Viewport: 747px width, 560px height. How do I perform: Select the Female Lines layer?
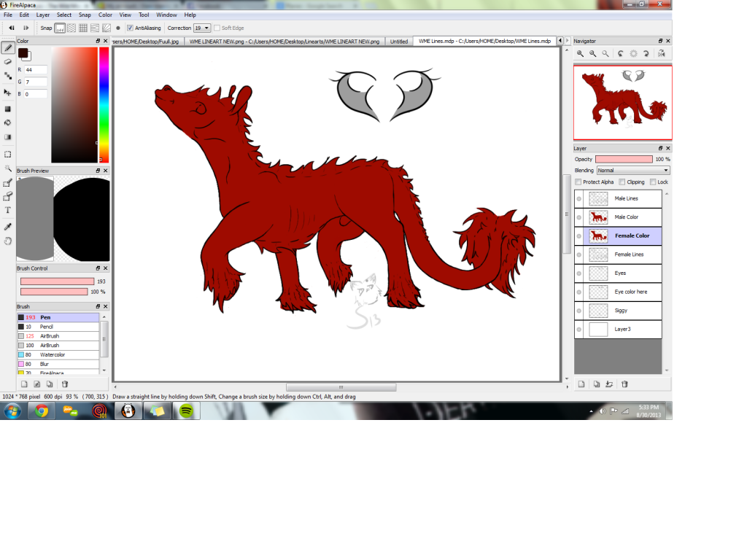click(x=629, y=254)
